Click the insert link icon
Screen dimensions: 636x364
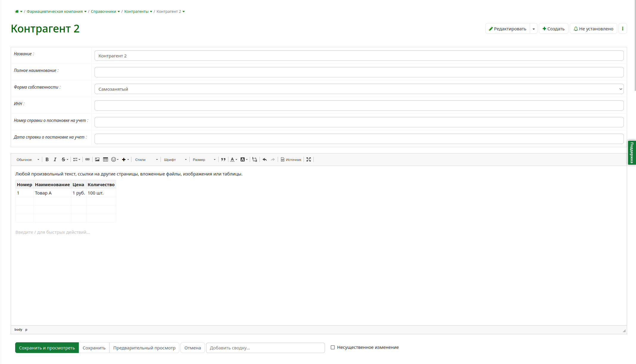click(x=87, y=160)
